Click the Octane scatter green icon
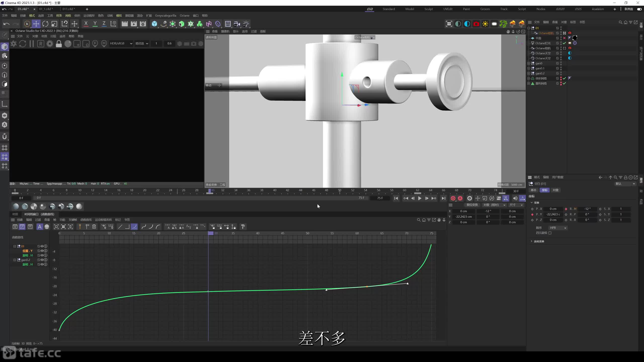The height and width of the screenshot is (362, 644). click(503, 24)
